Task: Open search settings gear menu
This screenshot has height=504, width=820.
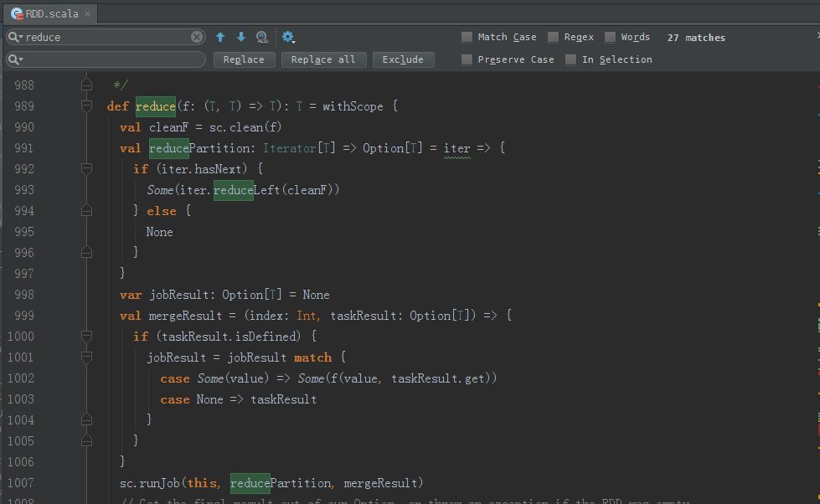Action: pyautogui.click(x=288, y=37)
